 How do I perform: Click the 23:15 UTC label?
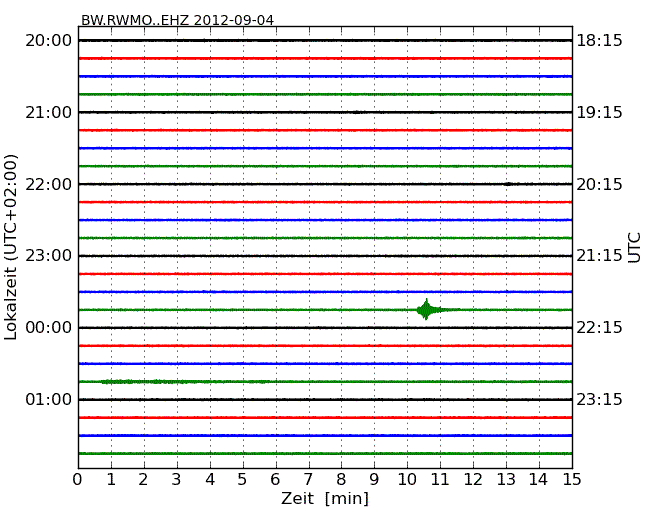[599, 399]
